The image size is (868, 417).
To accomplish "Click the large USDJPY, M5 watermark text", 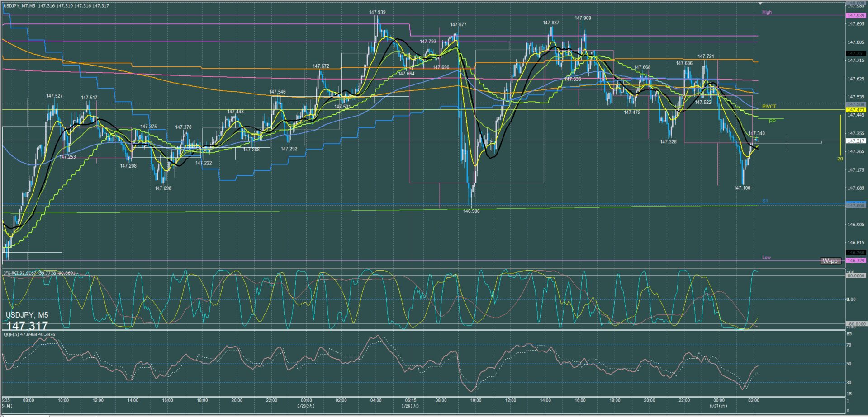I will pyautogui.click(x=27, y=315).
